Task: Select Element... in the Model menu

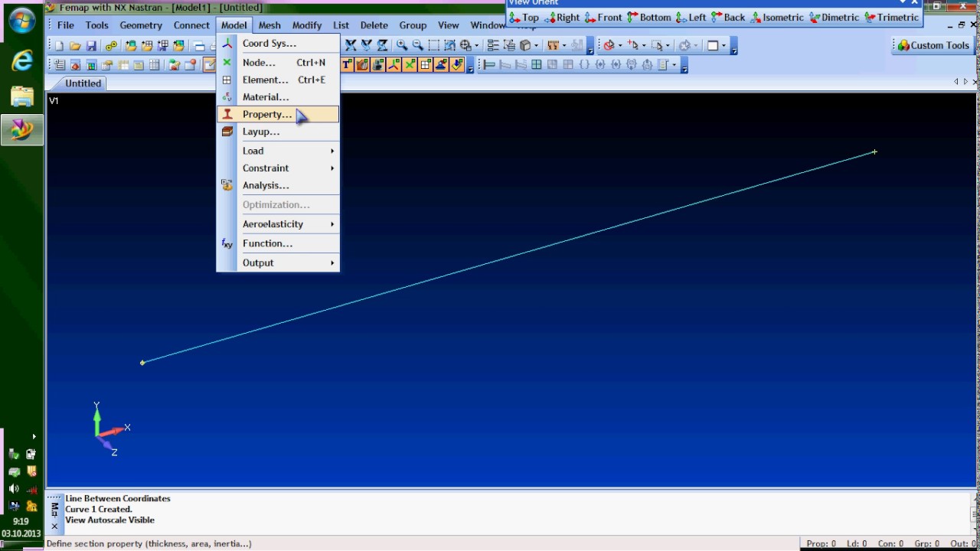Action: point(278,80)
